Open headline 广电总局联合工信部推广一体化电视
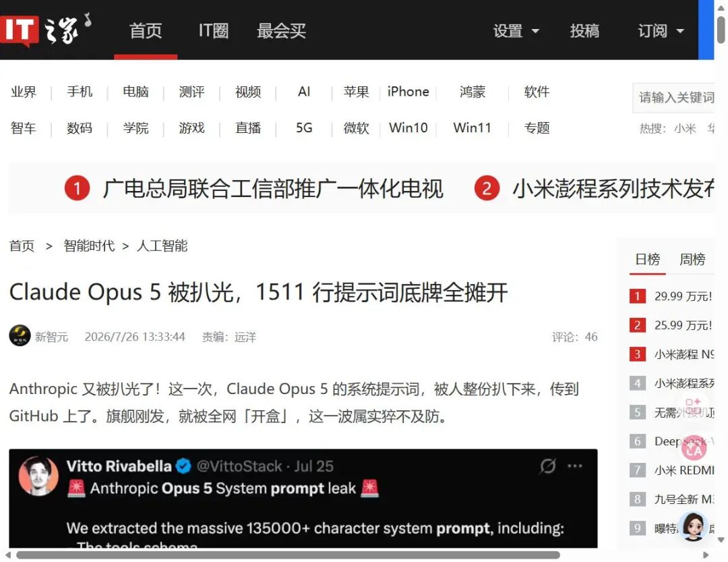This screenshot has height=562, width=728. point(272,189)
